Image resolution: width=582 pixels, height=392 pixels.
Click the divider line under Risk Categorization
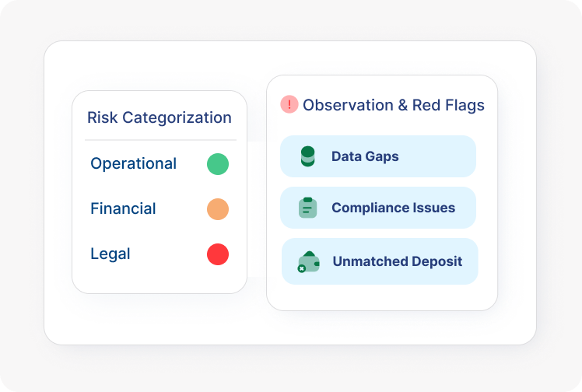pos(160,140)
